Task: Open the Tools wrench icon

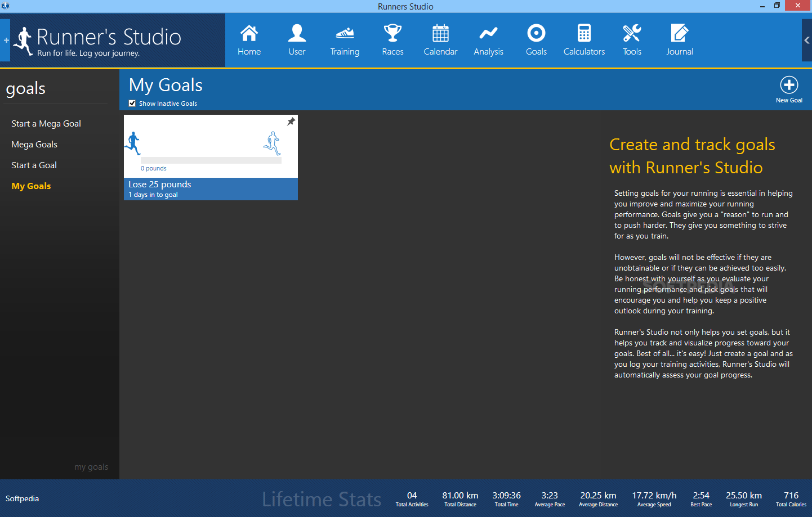Action: (632, 34)
